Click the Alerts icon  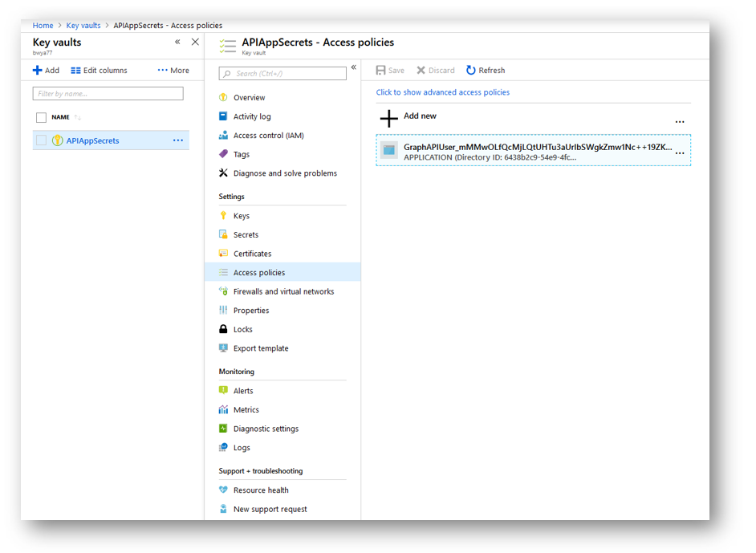(x=223, y=390)
